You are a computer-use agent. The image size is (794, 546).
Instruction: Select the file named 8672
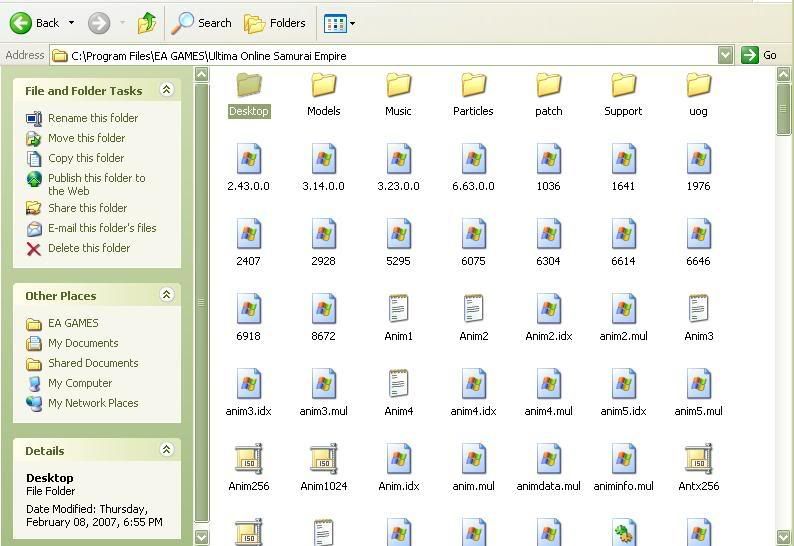point(324,318)
